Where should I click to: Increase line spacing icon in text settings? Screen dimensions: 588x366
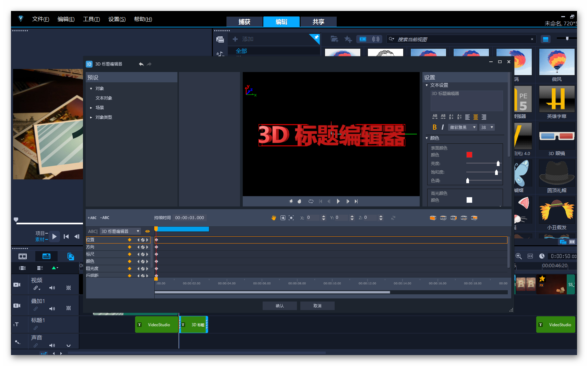pyautogui.click(x=451, y=117)
